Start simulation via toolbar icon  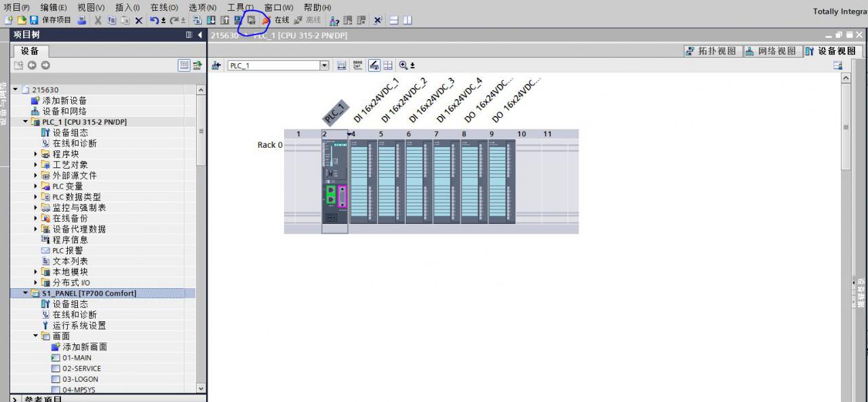[x=238, y=20]
